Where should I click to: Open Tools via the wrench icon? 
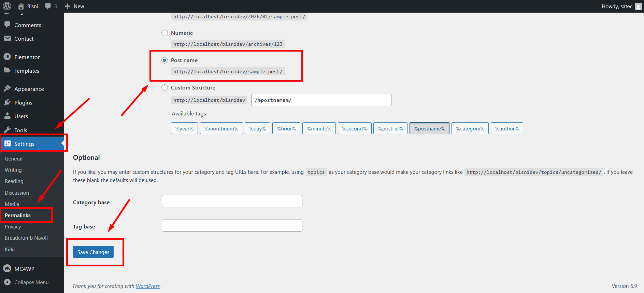coord(7,130)
